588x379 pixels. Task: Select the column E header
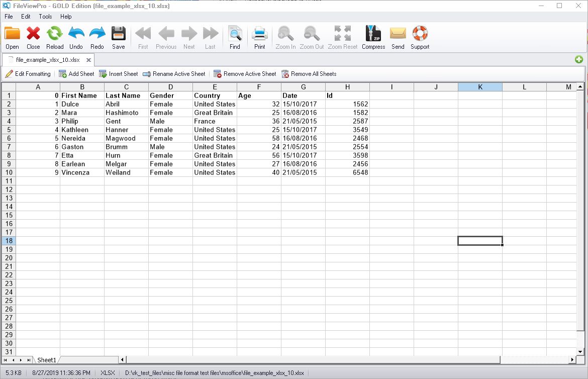click(215, 86)
